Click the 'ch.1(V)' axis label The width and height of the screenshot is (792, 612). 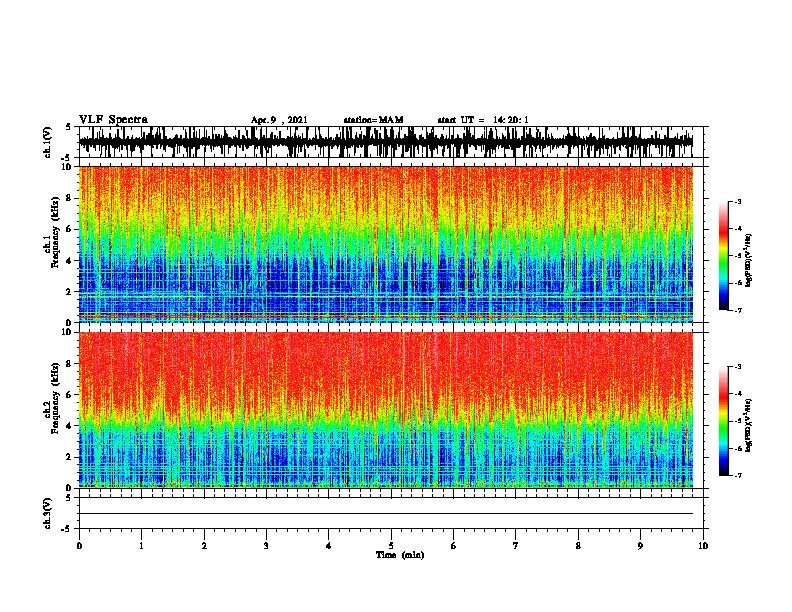click(47, 142)
